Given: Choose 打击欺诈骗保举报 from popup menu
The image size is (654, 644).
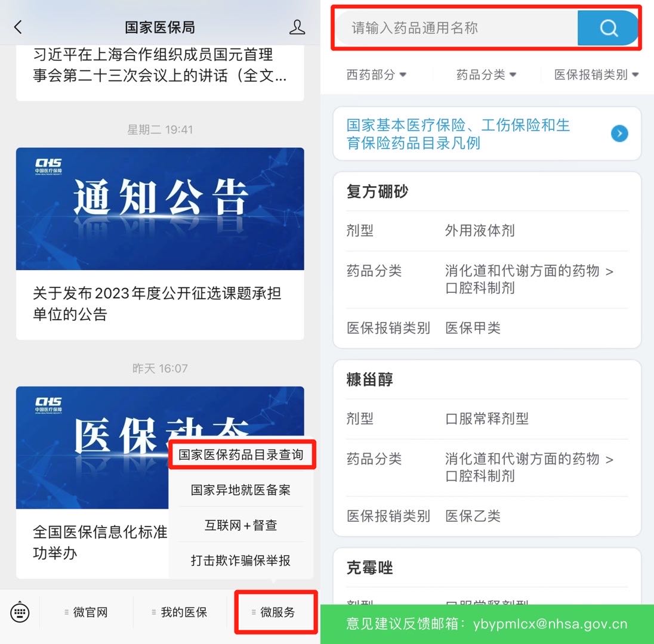Looking at the screenshot, I should pyautogui.click(x=241, y=561).
